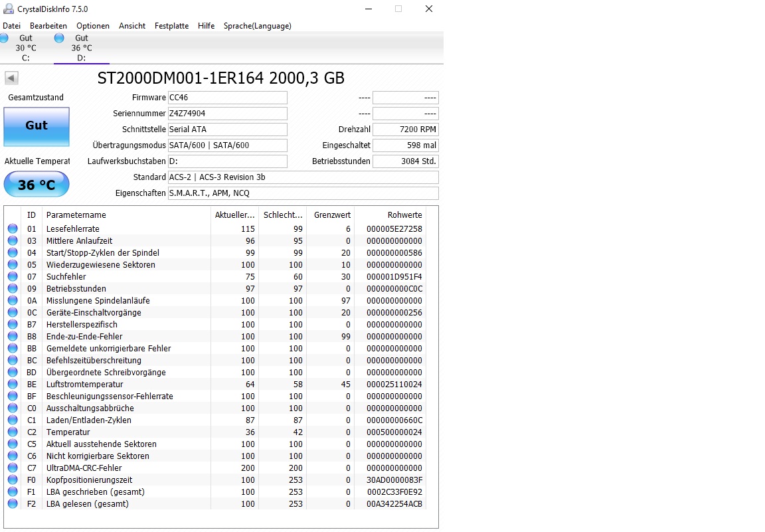
Task: Click the Drehzahl value 7200 RPM
Action: [x=406, y=130]
